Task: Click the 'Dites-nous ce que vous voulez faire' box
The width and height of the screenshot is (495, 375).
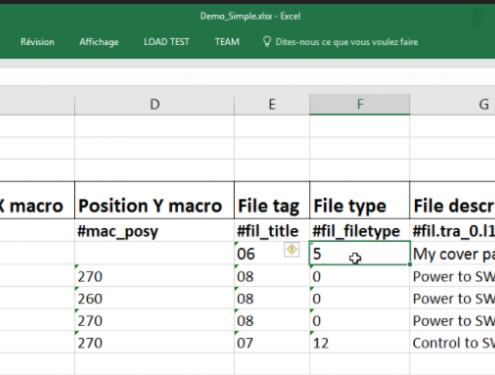Action: (347, 42)
